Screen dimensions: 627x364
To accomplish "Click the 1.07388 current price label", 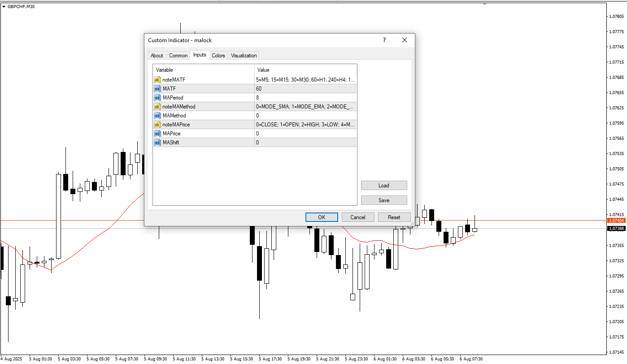I will 616,229.
